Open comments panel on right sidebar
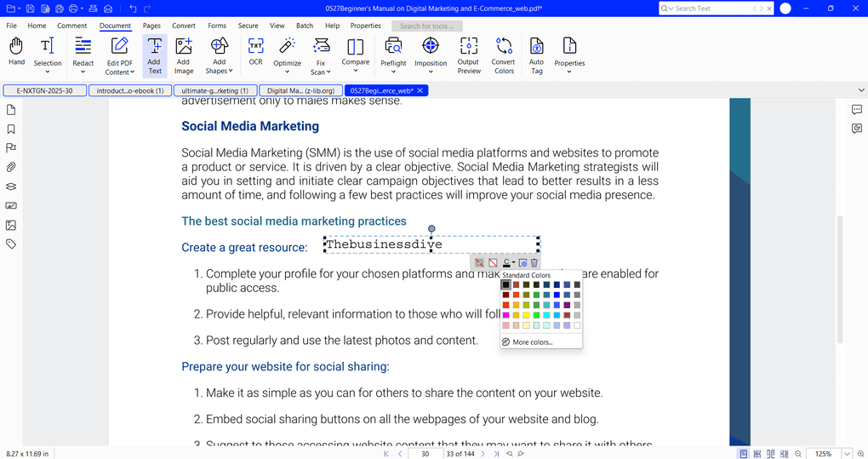The image size is (868, 459). click(x=857, y=110)
